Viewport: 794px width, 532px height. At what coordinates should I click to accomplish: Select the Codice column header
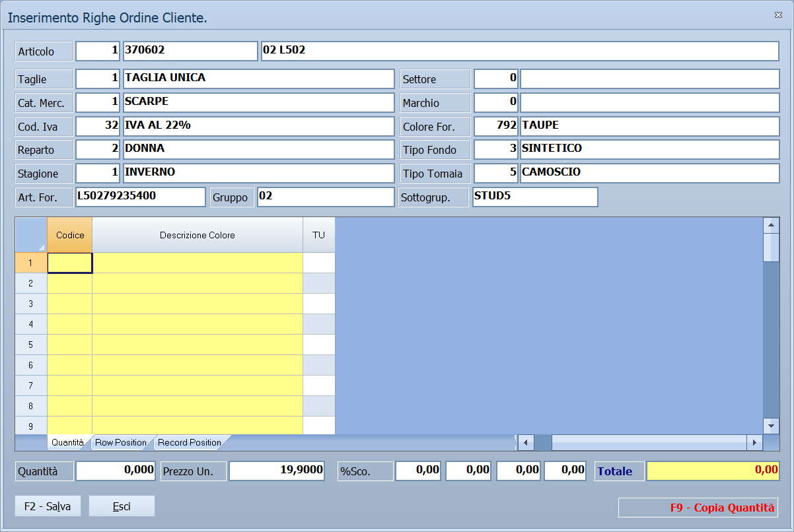click(x=70, y=235)
